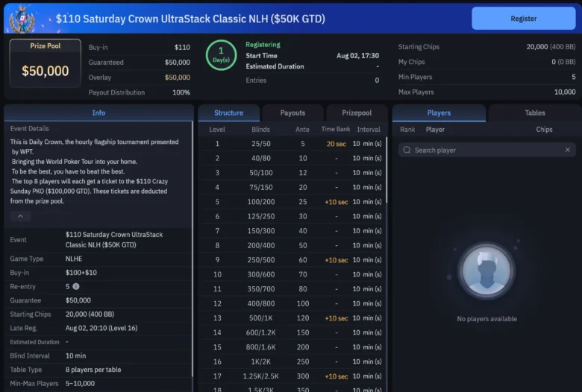Click the Registering status label

point(263,45)
